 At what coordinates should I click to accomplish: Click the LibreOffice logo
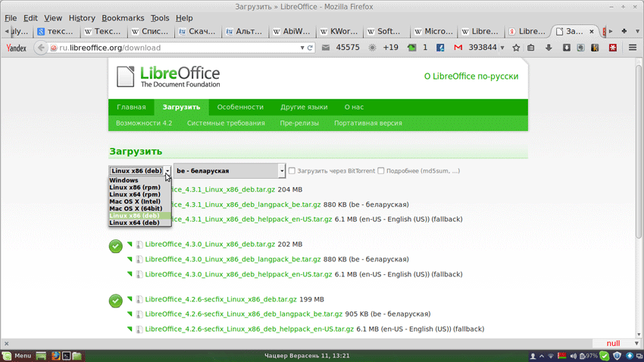point(168,76)
